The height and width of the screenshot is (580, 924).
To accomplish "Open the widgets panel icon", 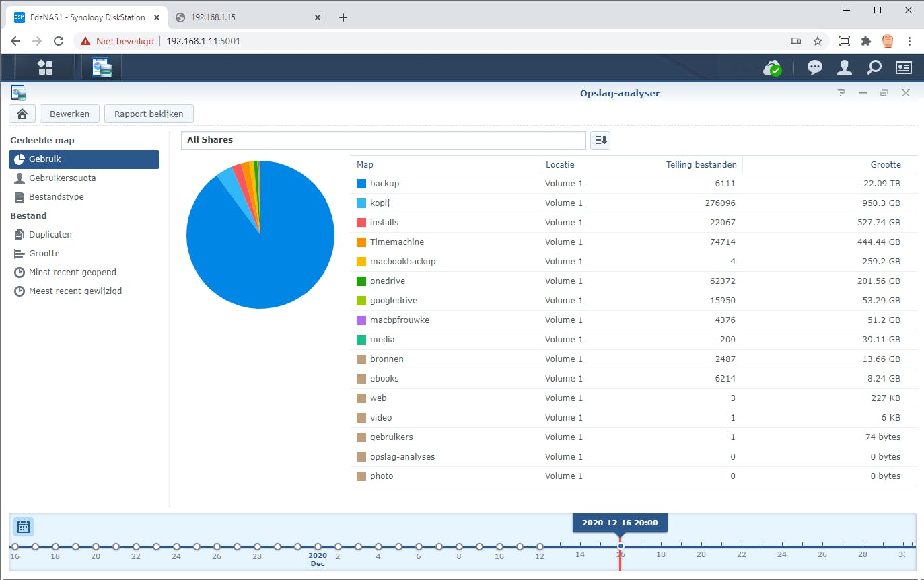I will pyautogui.click(x=903, y=67).
